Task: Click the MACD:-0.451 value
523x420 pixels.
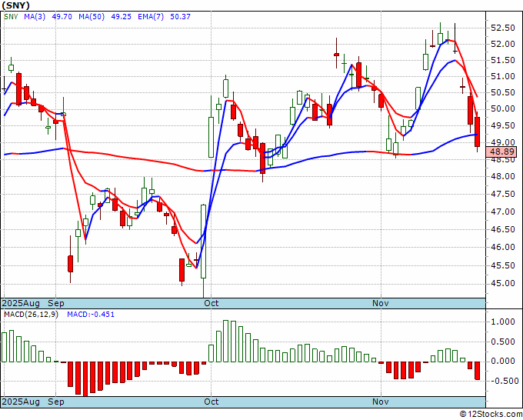Action: coord(91,315)
